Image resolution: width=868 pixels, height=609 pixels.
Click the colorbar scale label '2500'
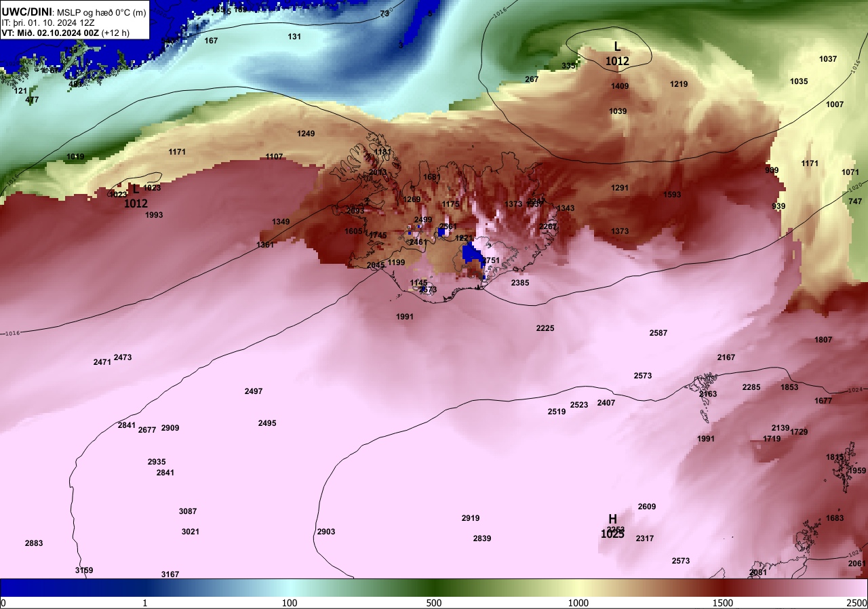857,603
